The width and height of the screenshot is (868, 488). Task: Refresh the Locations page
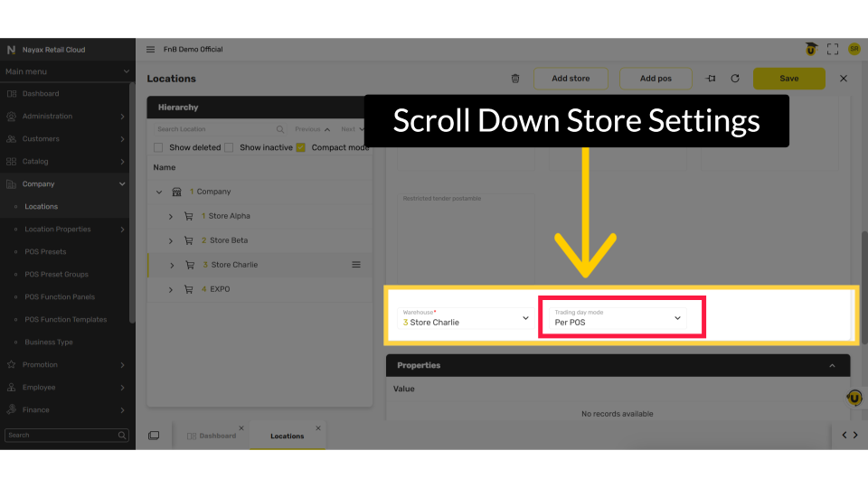tap(735, 79)
